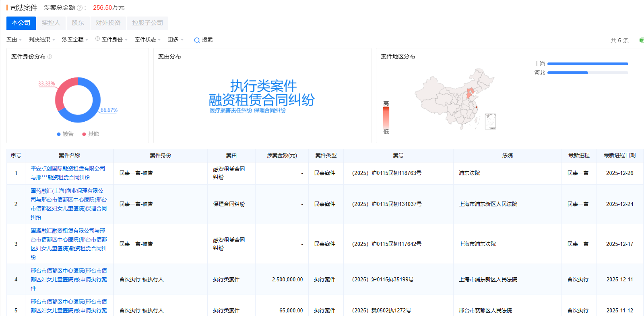The image size is (644, 316).
Task: Toggle the 被告 legend marker
Action: [59, 134]
